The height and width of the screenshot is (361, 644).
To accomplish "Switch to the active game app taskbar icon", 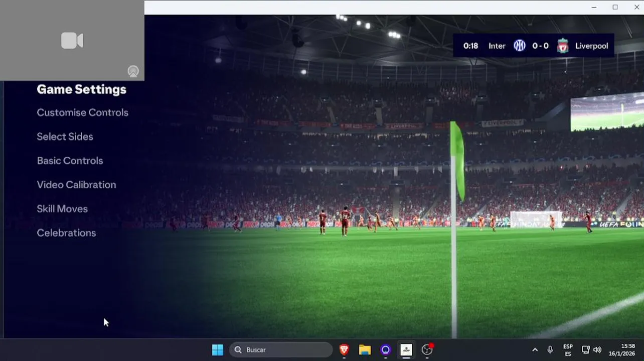I will click(x=406, y=349).
